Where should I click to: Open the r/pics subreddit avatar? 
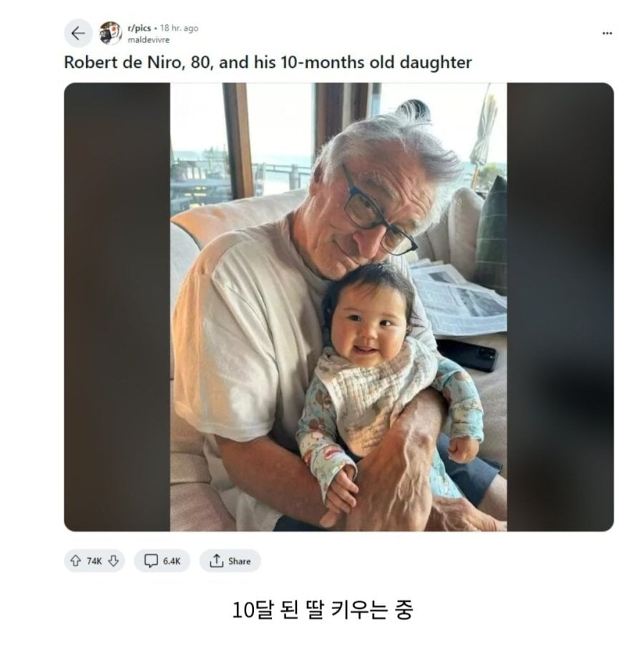pos(111,33)
